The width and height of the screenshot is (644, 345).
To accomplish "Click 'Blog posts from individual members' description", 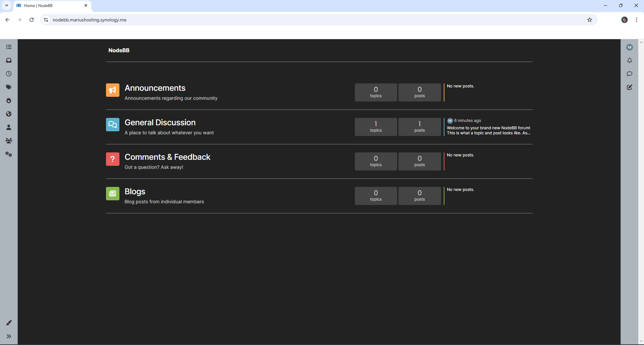I will [x=164, y=202].
